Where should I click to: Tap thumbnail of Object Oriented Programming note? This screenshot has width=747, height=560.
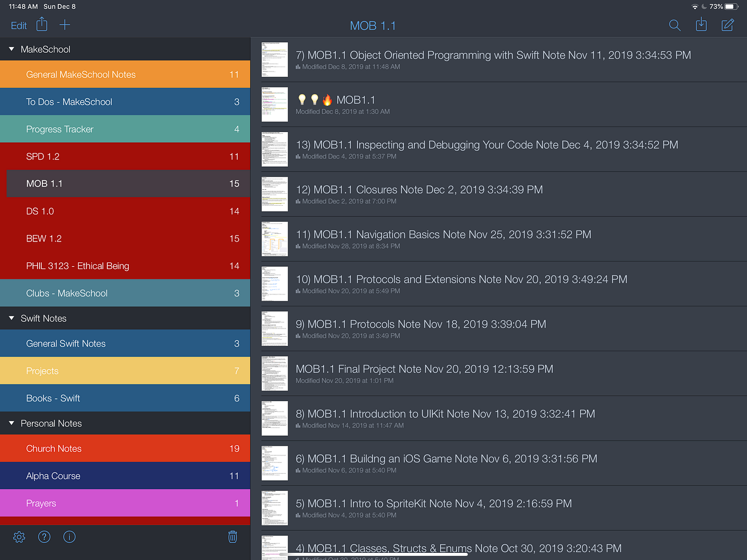pyautogui.click(x=274, y=59)
